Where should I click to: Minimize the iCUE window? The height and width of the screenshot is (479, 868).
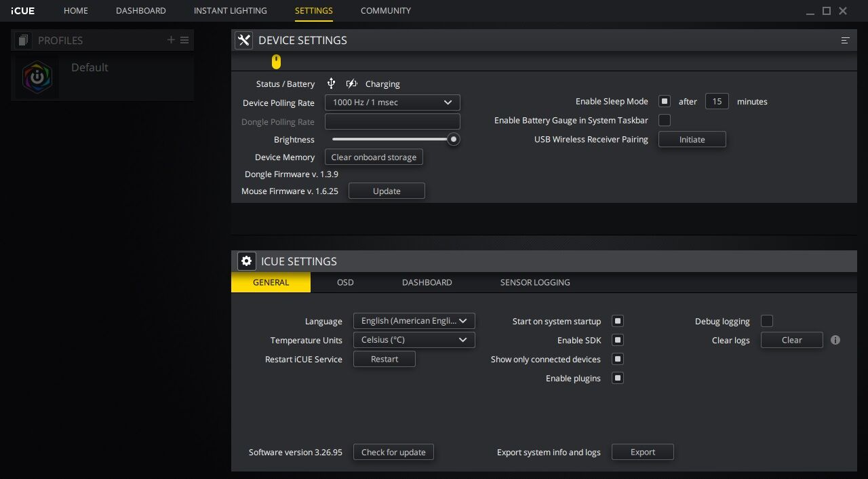point(810,12)
